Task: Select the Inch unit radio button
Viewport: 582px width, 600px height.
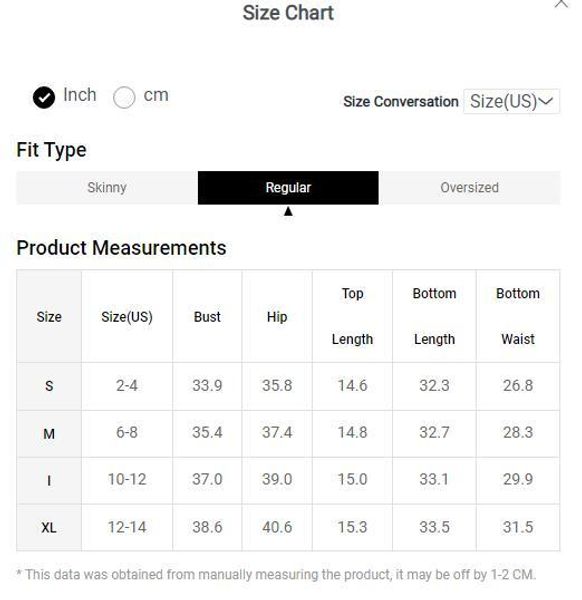Action: tap(44, 97)
